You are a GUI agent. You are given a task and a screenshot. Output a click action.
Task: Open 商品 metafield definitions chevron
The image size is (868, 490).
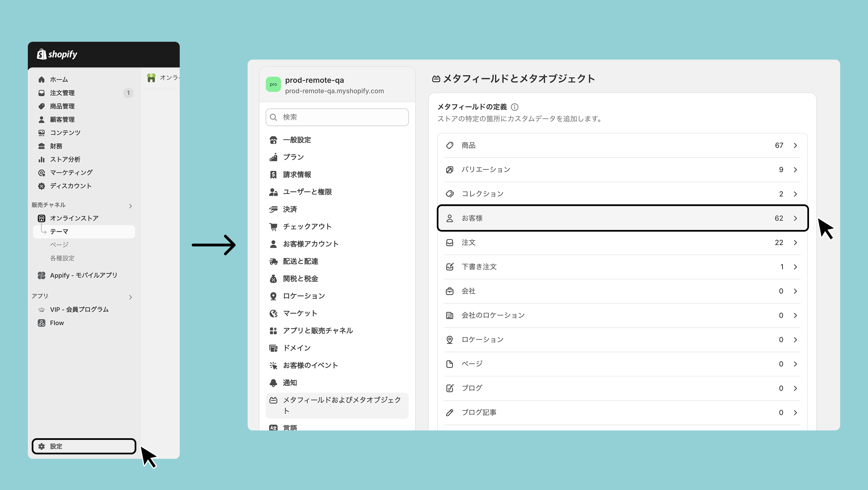[795, 145]
